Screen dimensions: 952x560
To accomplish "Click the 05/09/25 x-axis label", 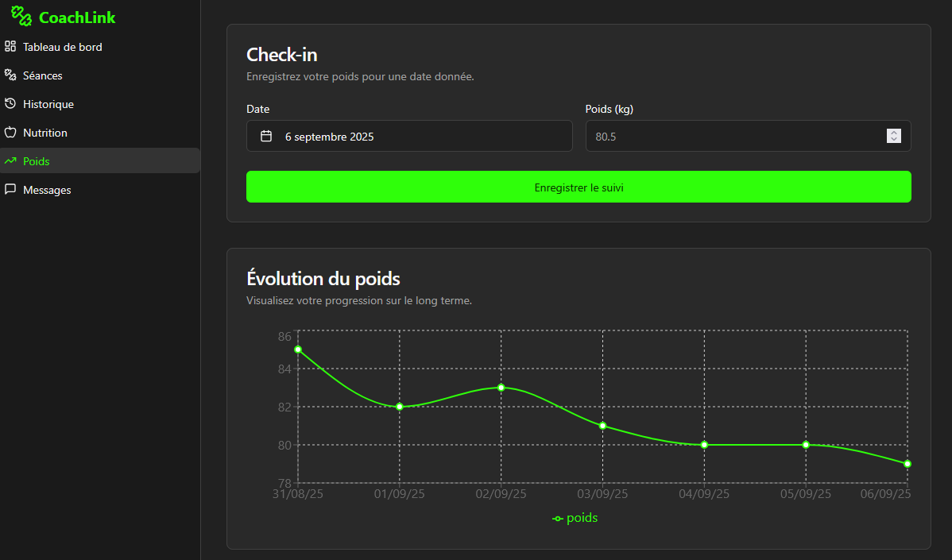I will tap(806, 494).
